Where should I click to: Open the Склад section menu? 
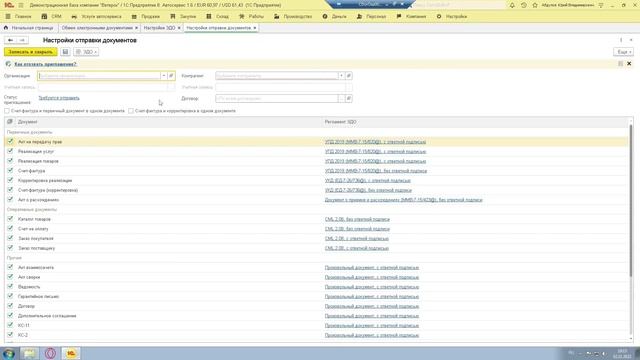(x=218, y=17)
